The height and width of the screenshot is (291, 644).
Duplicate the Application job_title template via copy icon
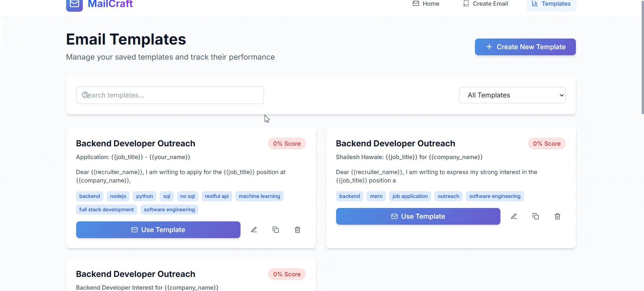pos(276,230)
